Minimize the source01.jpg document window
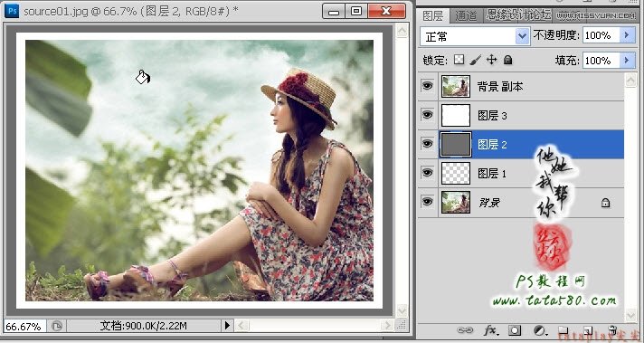Viewport: 644px width, 343px height. [333, 11]
